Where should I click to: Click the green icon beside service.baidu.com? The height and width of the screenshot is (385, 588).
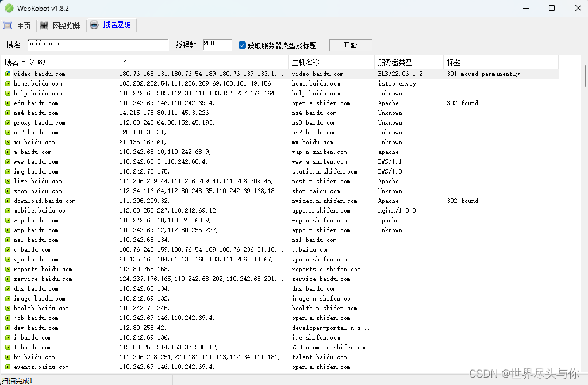click(x=7, y=279)
